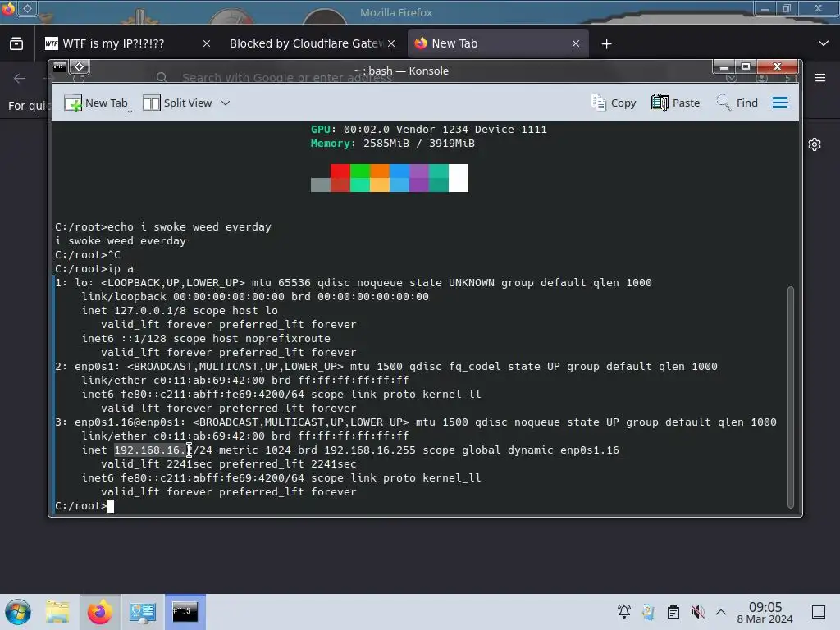Click the Konsole title bar terminal icon
Viewport: 840px width, 630px height.
[x=59, y=67]
